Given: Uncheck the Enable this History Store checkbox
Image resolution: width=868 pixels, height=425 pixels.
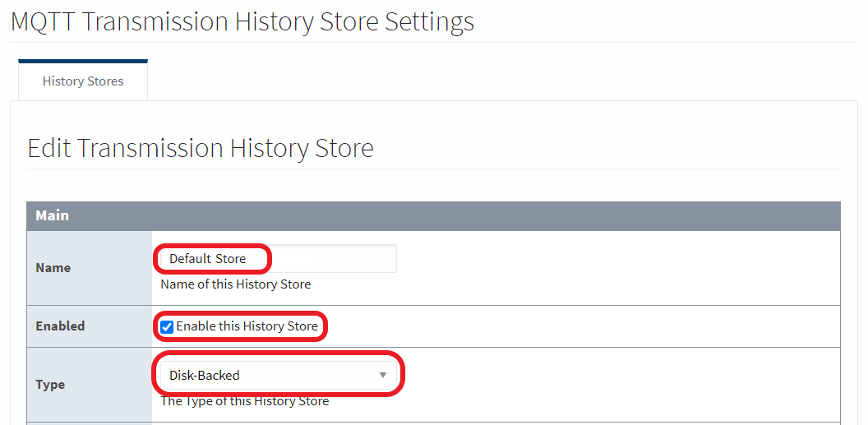Looking at the screenshot, I should (x=167, y=326).
